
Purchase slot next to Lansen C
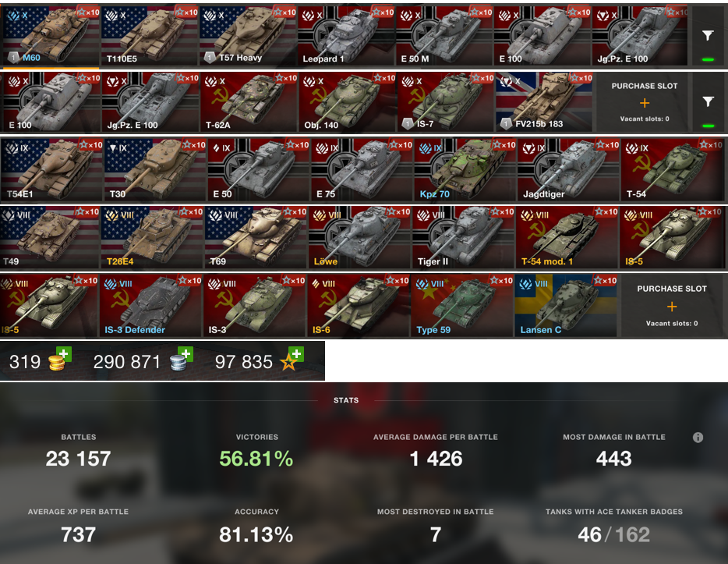(x=671, y=306)
